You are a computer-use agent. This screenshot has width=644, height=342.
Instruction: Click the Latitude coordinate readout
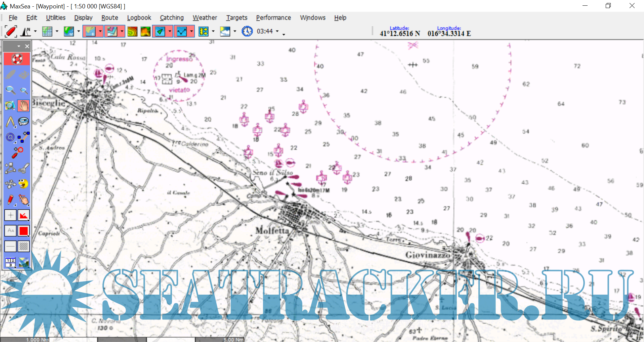[399, 33]
